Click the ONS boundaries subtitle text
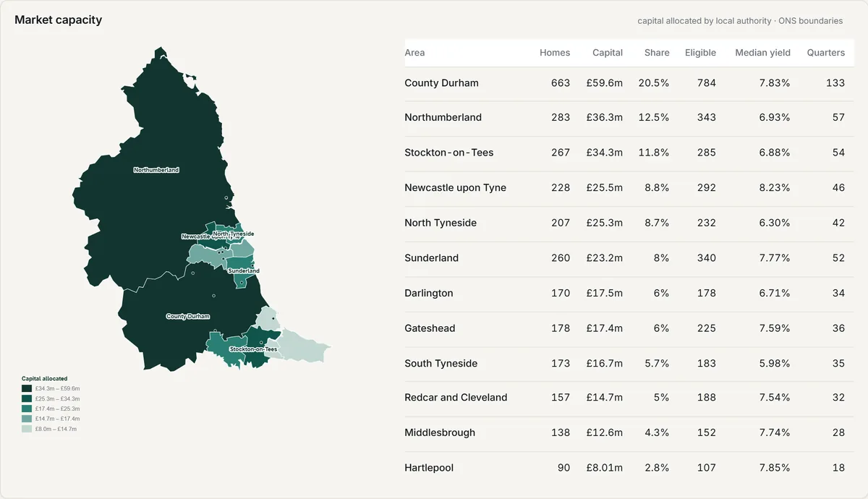 tap(811, 21)
